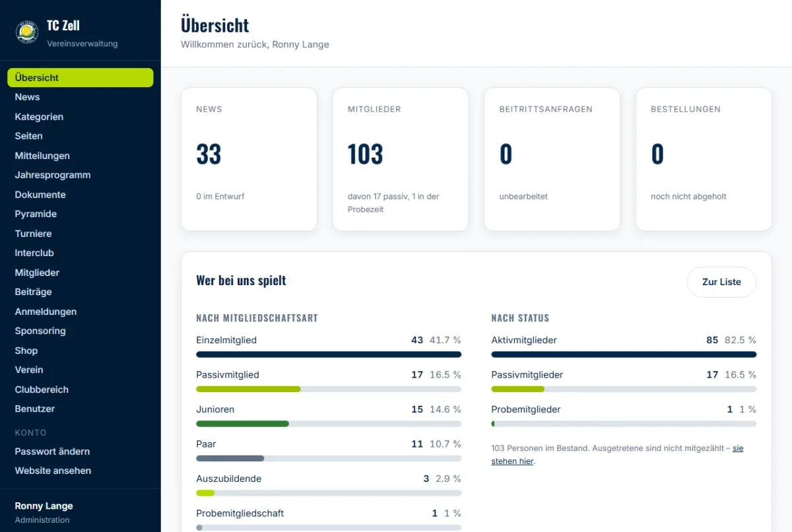Click 'NACH MITGLIEDSCHAFTSART' heading
792x532 pixels.
click(x=257, y=318)
